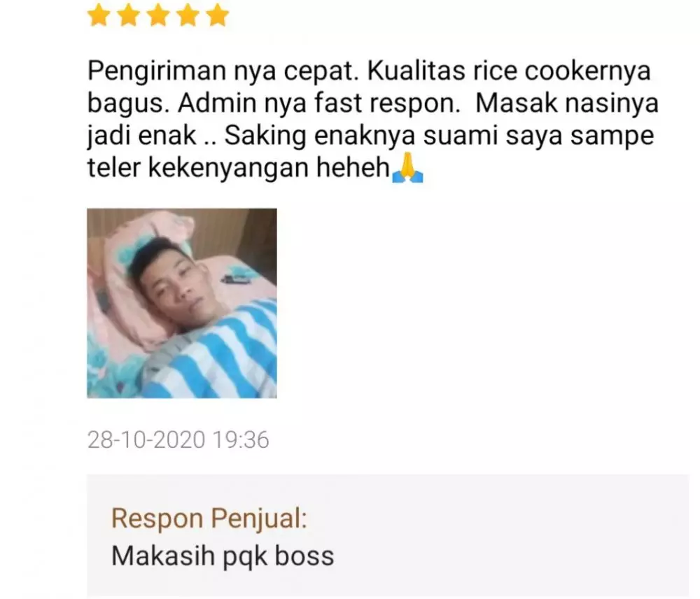Screen dimensions: 700x599
Task: Click the phrase "Pengiriman nya cepat."
Action: point(223,71)
